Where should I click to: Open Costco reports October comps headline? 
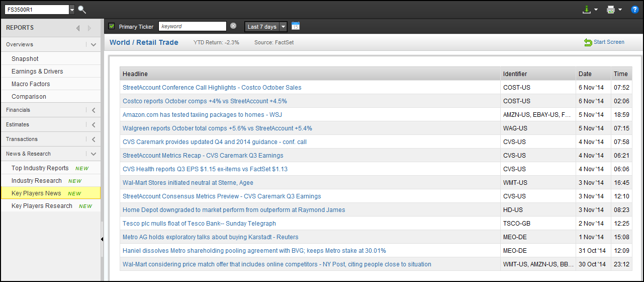coord(205,101)
